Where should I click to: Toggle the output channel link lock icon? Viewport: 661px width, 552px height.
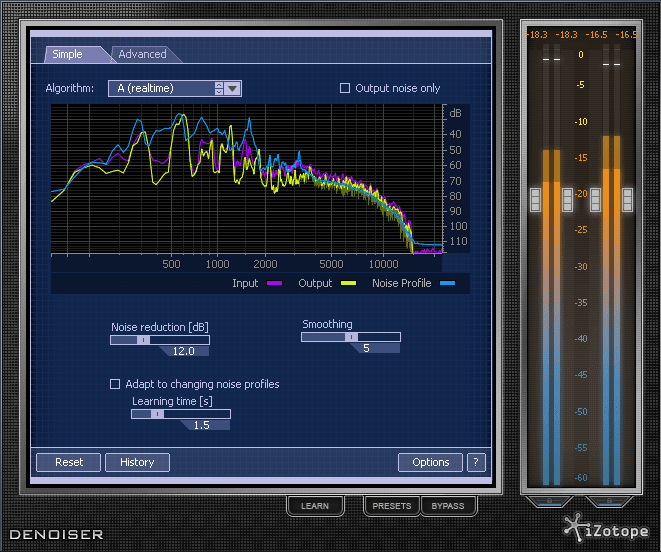(x=609, y=501)
